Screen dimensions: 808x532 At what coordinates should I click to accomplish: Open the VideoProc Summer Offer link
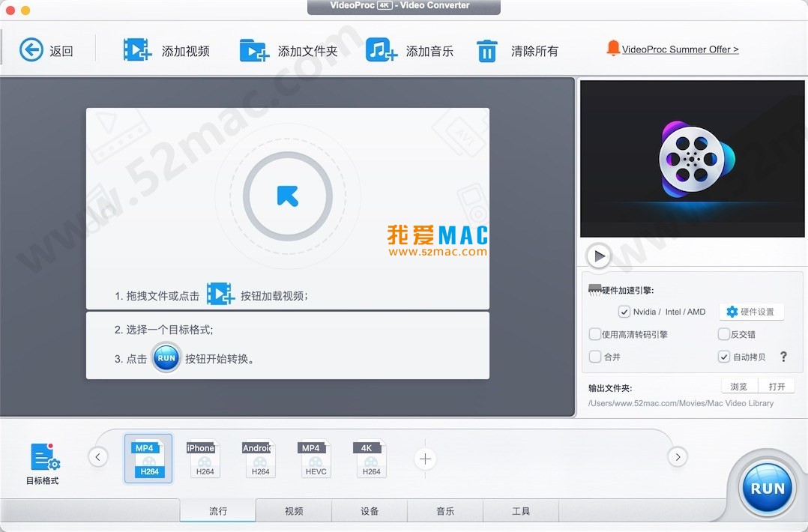tap(680, 49)
